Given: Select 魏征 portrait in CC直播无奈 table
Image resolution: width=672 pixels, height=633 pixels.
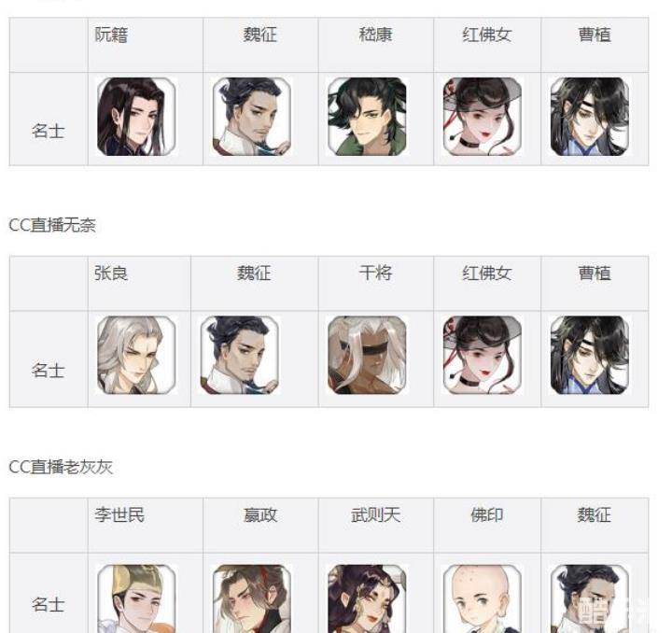Looking at the screenshot, I should [239, 356].
